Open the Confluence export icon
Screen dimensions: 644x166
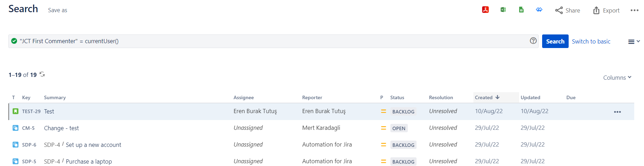point(539,10)
